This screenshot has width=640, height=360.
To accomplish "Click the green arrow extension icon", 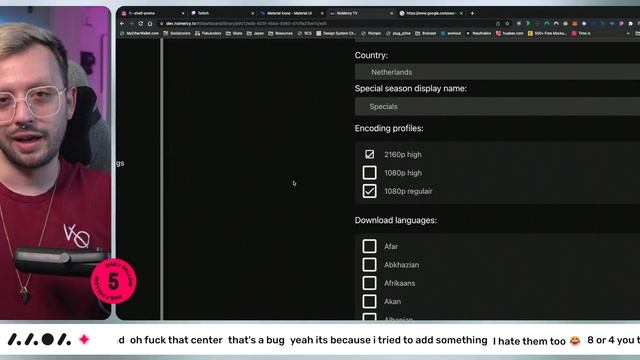I will point(528,24).
